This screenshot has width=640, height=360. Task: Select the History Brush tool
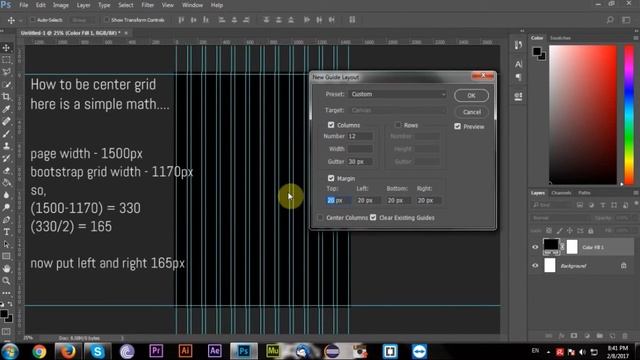point(6,158)
